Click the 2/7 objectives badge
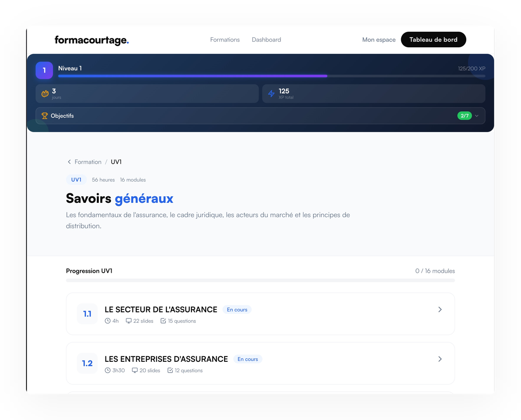 465,116
